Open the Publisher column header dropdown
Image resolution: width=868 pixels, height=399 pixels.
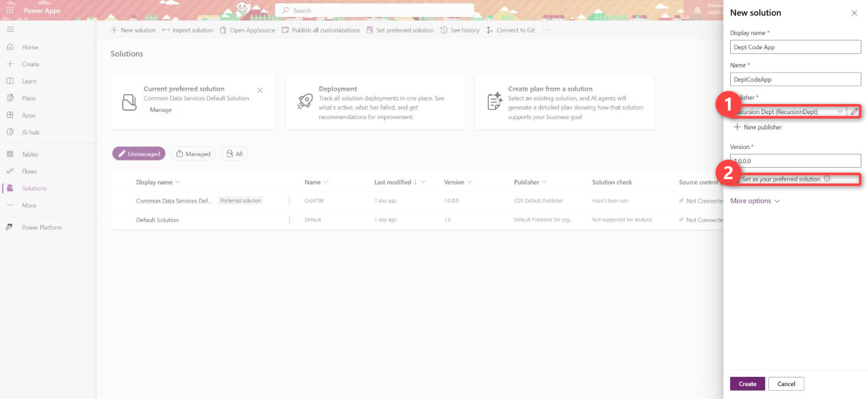(x=530, y=182)
